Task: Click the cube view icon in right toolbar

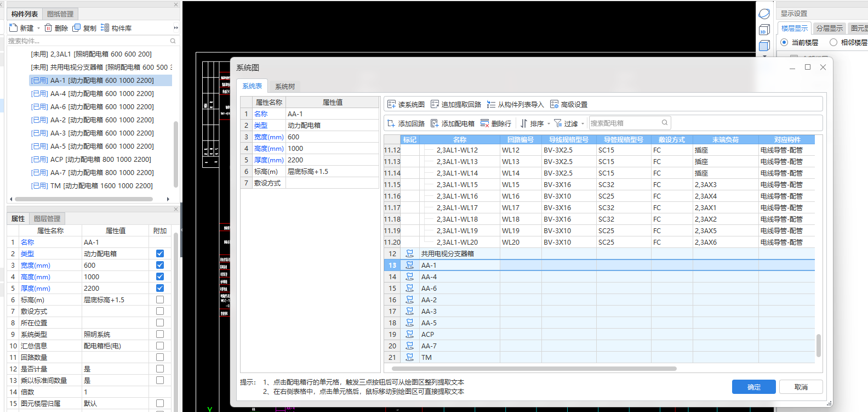Action: click(764, 46)
